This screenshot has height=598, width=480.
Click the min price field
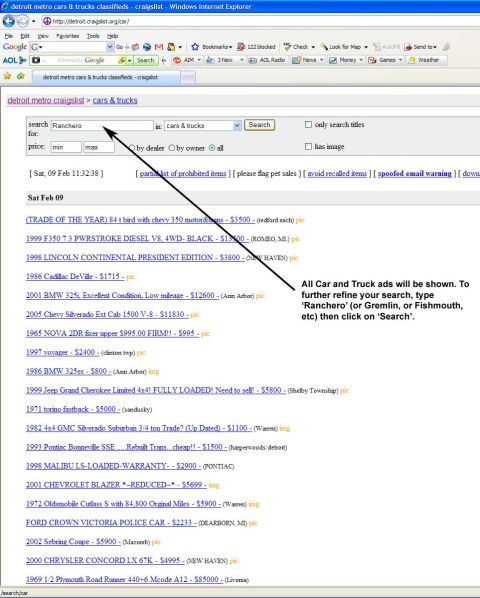66,147
